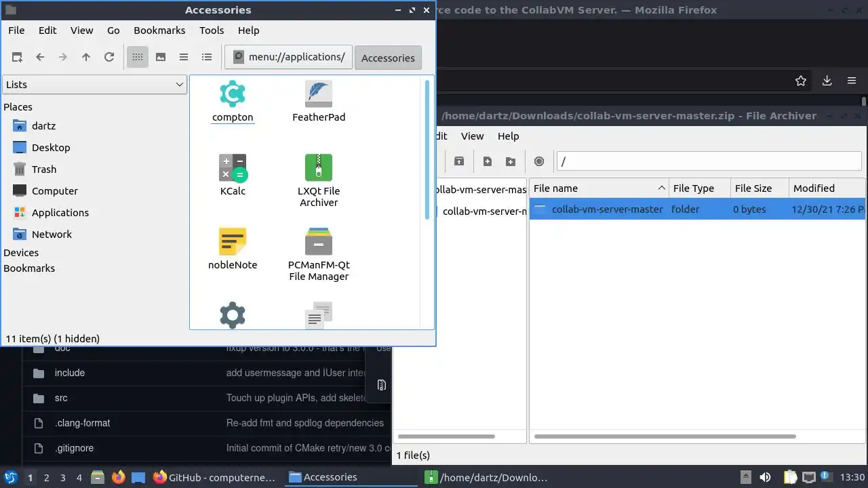Sort archive by File name column

(x=599, y=188)
